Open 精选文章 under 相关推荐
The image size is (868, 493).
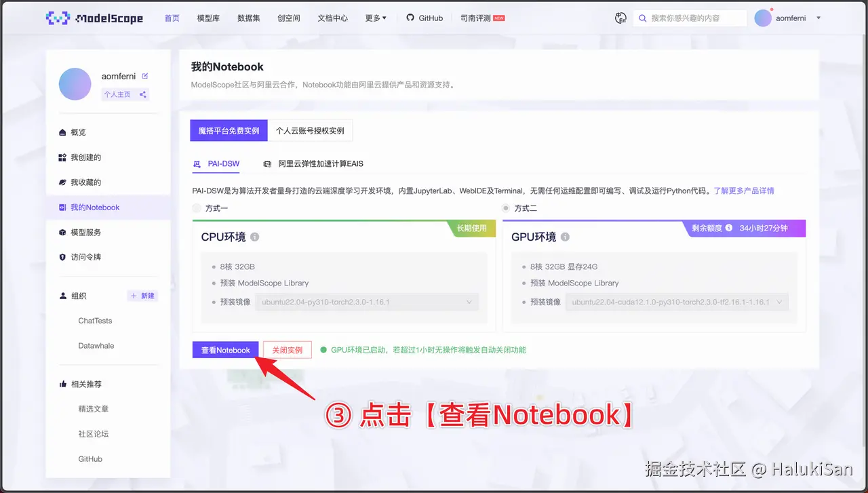[94, 409]
